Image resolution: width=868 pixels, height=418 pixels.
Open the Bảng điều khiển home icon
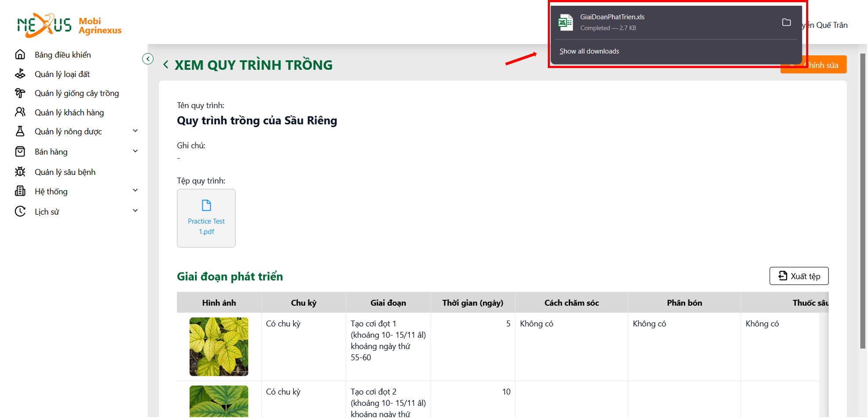point(20,54)
